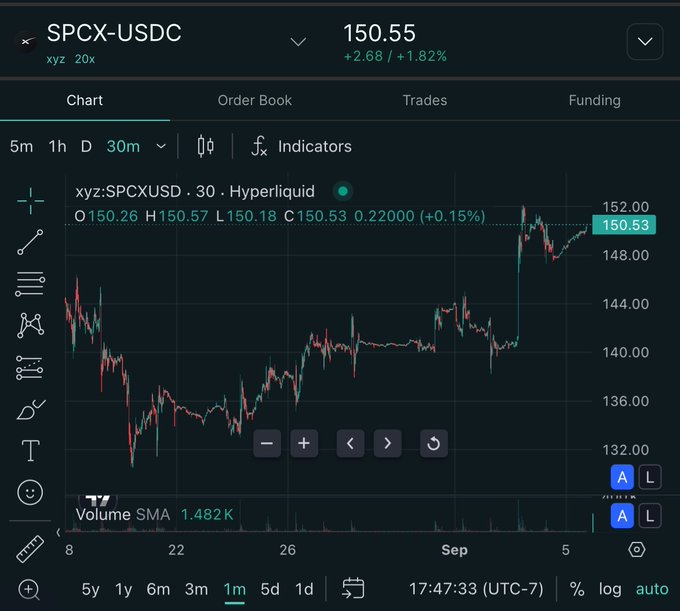
Task: Open candlestick chart style selector
Action: [206, 146]
